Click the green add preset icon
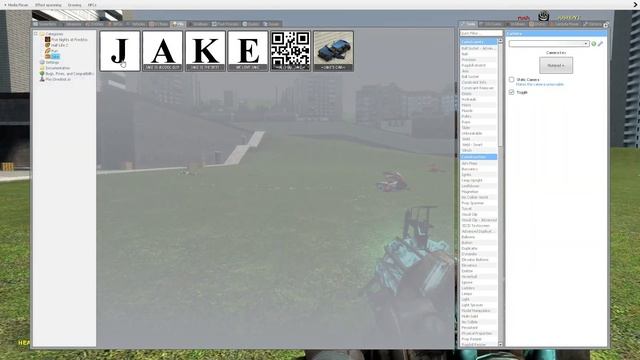The image size is (640, 360). click(594, 43)
